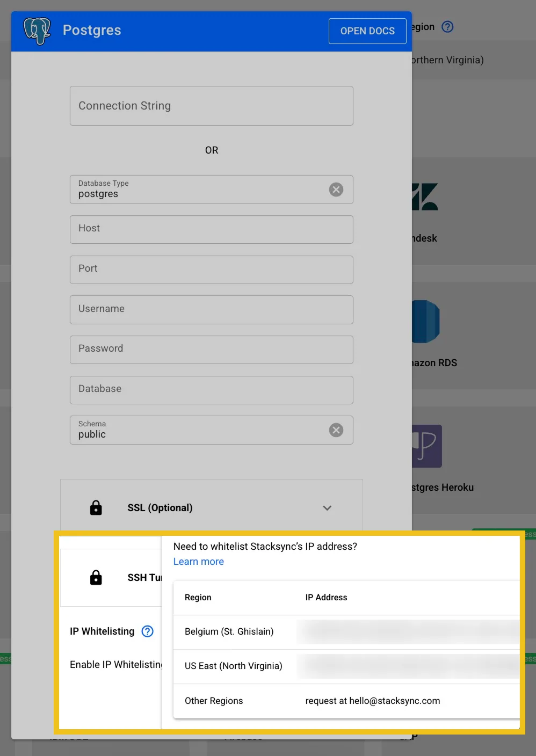Click the Belgium (St. Ghislain) row
Image resolution: width=536 pixels, height=756 pixels.
(x=346, y=632)
